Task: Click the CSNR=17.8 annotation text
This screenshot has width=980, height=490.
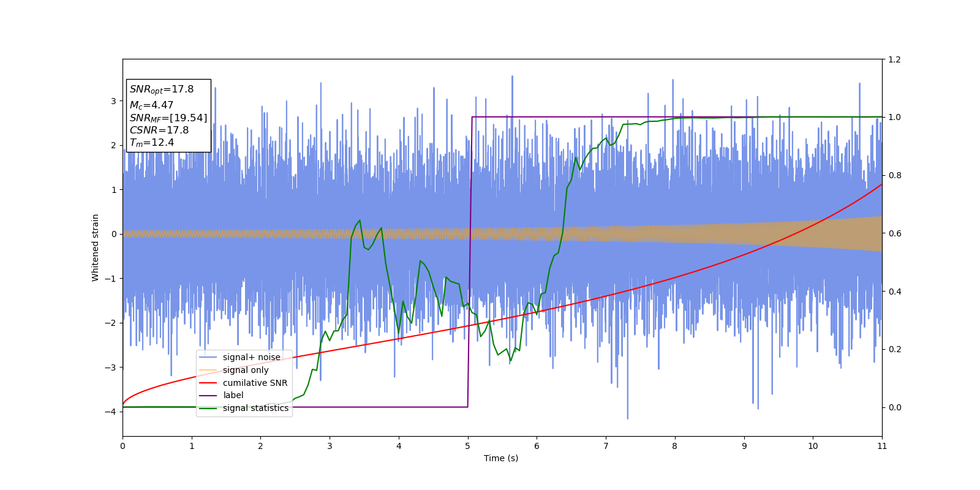Action: tap(159, 130)
